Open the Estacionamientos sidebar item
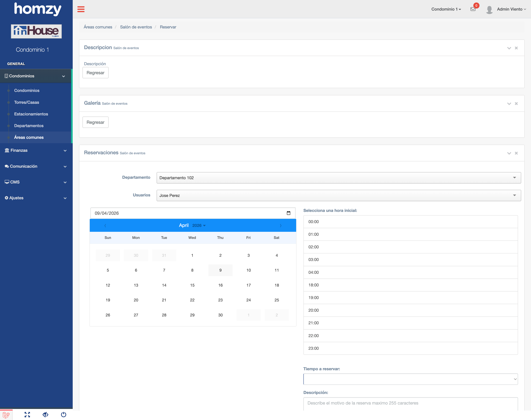531x420 pixels. click(x=31, y=114)
